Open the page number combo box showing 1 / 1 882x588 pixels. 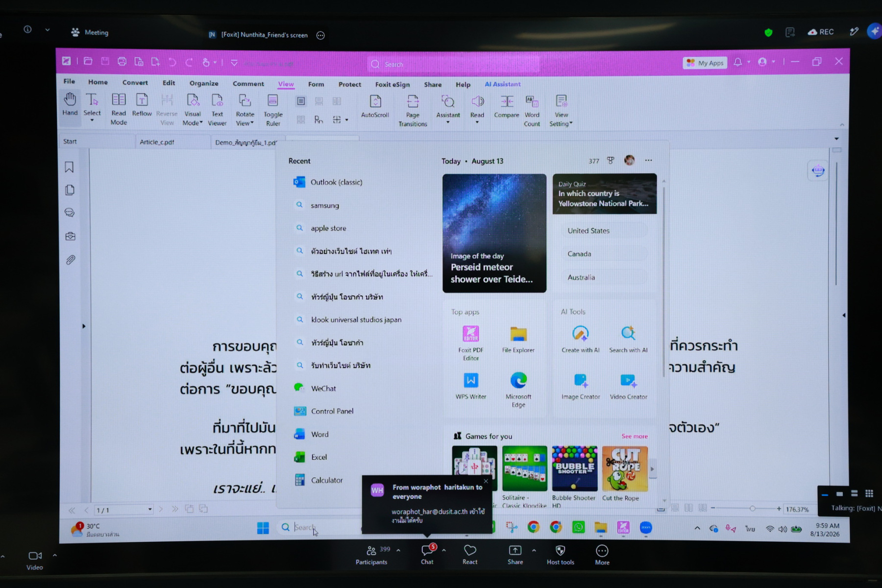click(123, 510)
